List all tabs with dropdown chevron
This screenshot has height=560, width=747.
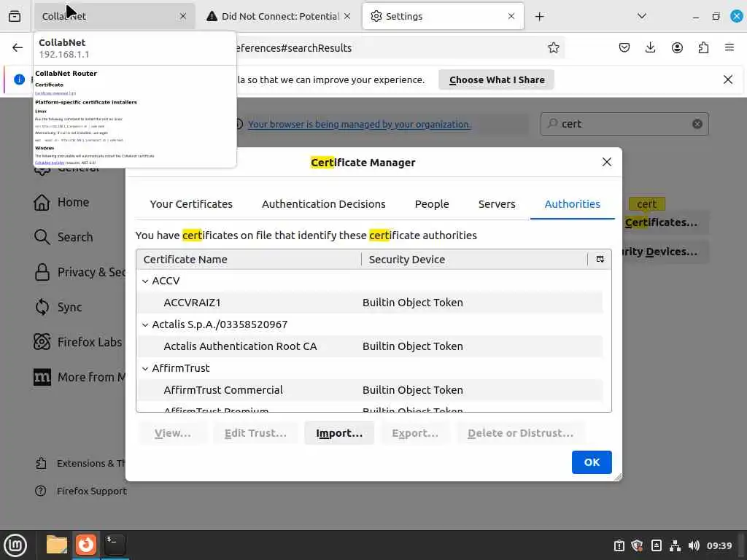[642, 16]
